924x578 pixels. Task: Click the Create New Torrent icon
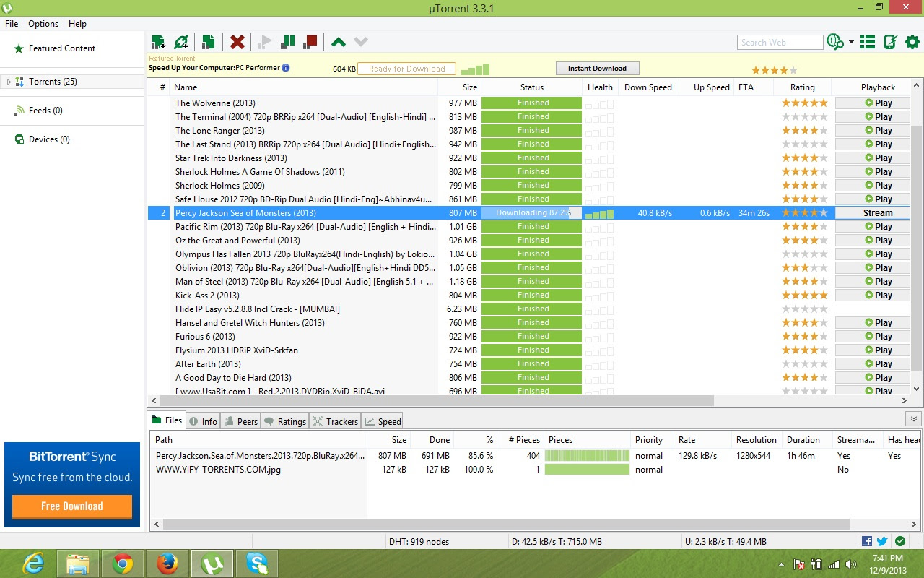pyautogui.click(x=208, y=42)
